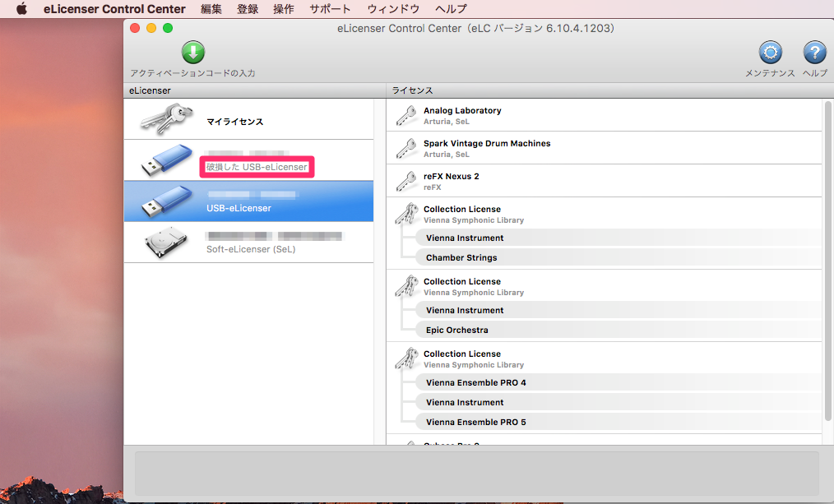Image resolution: width=834 pixels, height=504 pixels.
Task: Select the Analog Laboratory license
Action: coord(605,115)
